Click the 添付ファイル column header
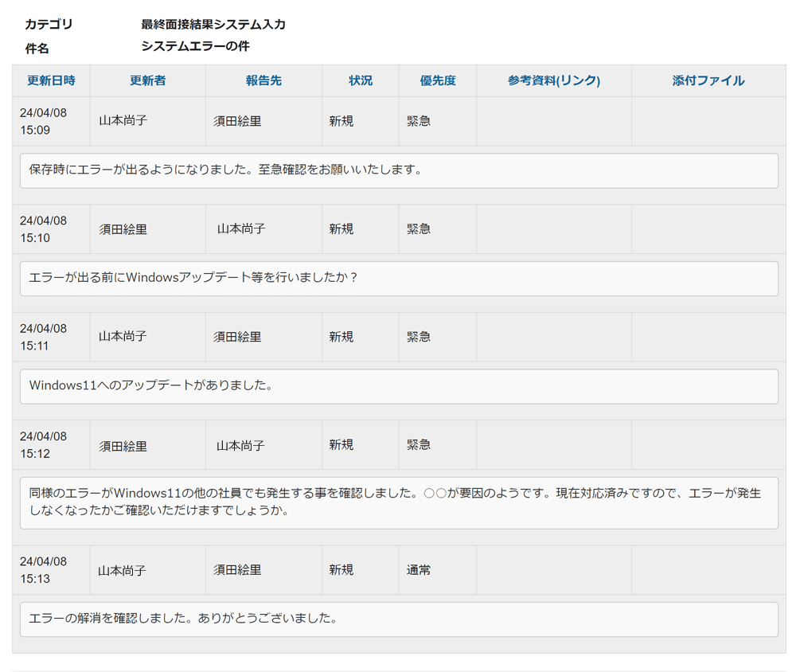 (708, 80)
